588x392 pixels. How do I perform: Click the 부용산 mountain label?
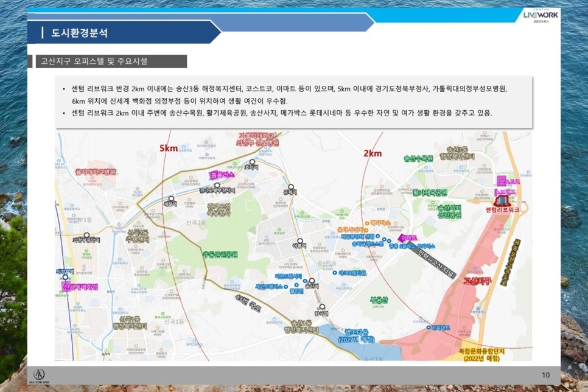[x=379, y=300]
